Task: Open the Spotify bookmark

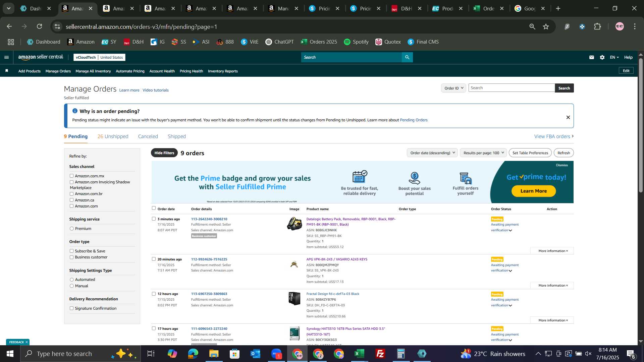Action: click(356, 42)
